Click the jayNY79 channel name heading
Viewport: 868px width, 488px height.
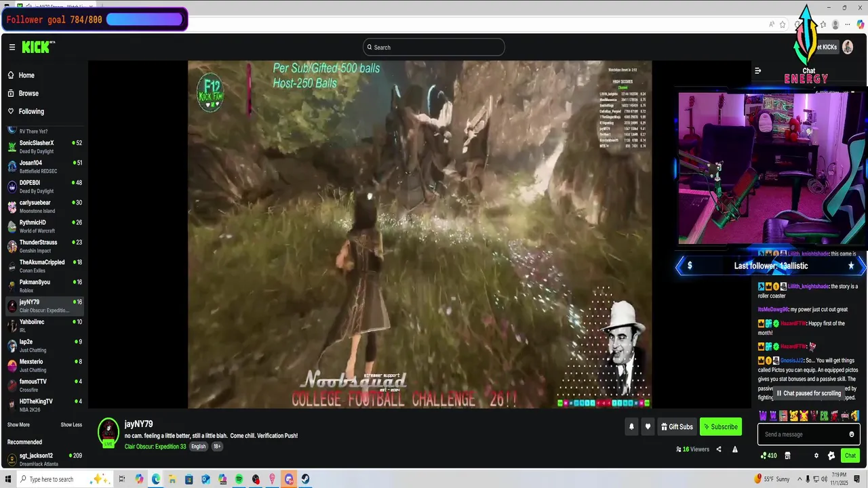click(138, 424)
